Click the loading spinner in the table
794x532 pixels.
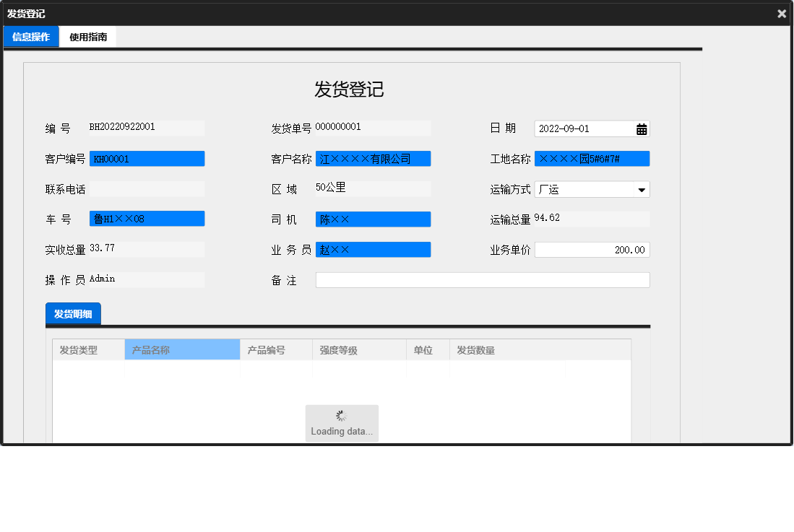tap(340, 415)
